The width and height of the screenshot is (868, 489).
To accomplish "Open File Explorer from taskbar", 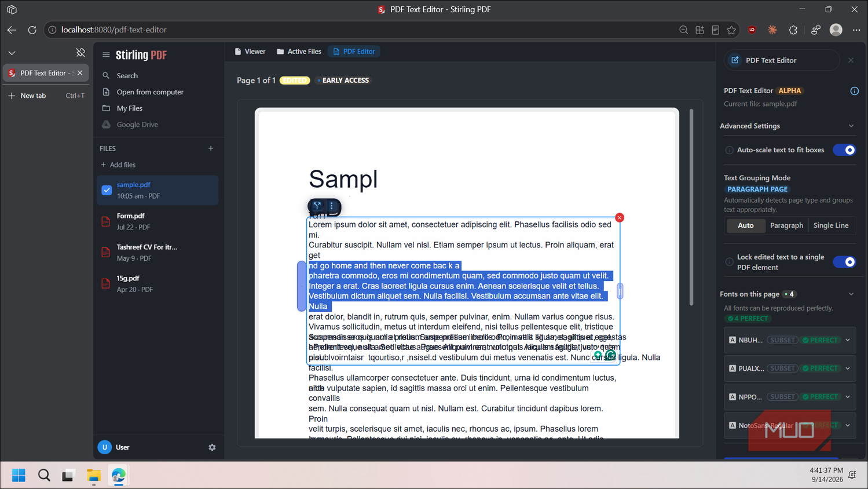I will (x=93, y=476).
